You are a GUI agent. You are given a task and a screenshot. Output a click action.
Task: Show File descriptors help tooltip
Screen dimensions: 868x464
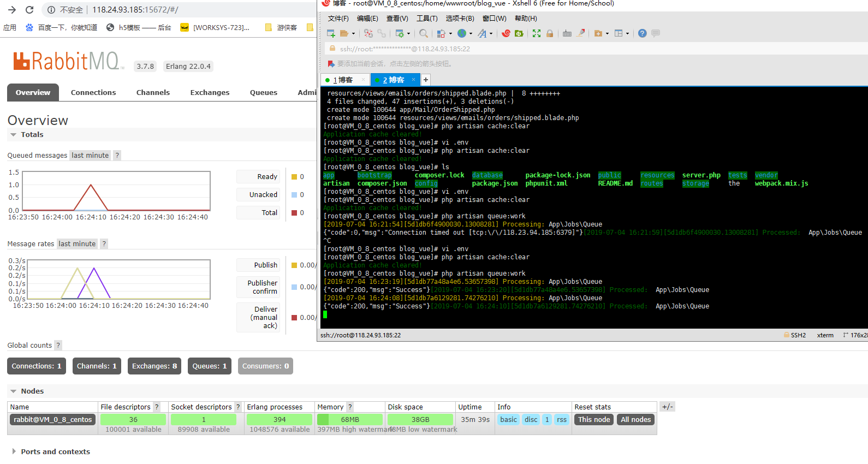pyautogui.click(x=157, y=407)
